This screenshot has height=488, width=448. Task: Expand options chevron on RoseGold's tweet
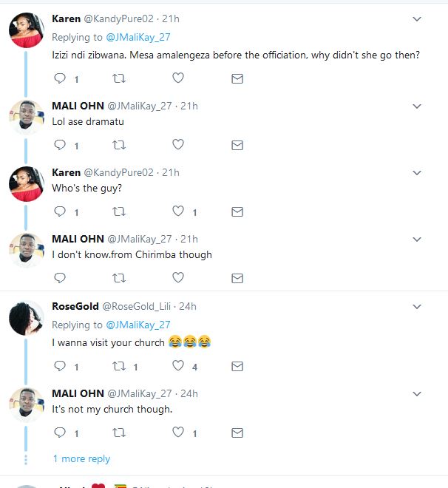[x=417, y=307]
